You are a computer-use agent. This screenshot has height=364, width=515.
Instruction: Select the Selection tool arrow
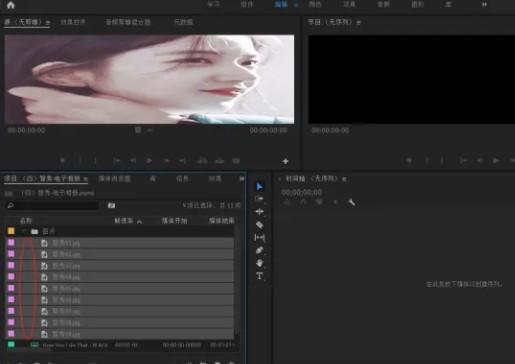coord(259,187)
